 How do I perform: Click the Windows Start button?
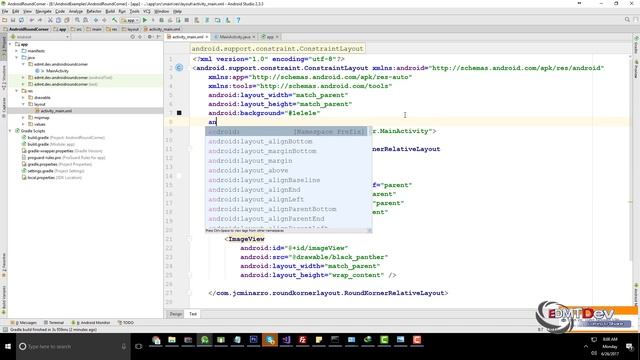(x=8, y=346)
